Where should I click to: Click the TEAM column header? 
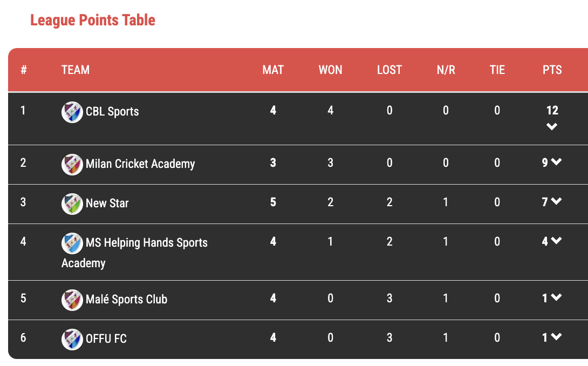[76, 70]
